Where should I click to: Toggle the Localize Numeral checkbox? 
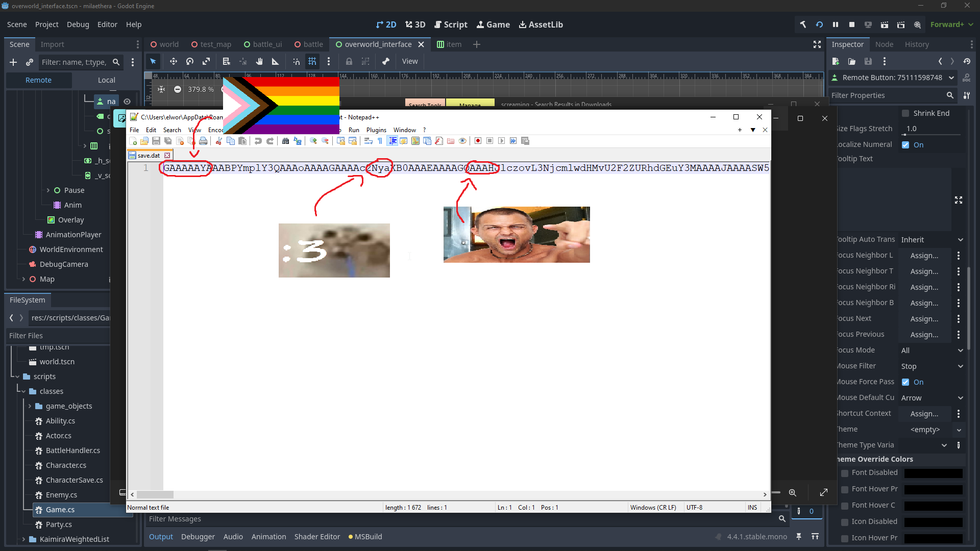pyautogui.click(x=905, y=145)
